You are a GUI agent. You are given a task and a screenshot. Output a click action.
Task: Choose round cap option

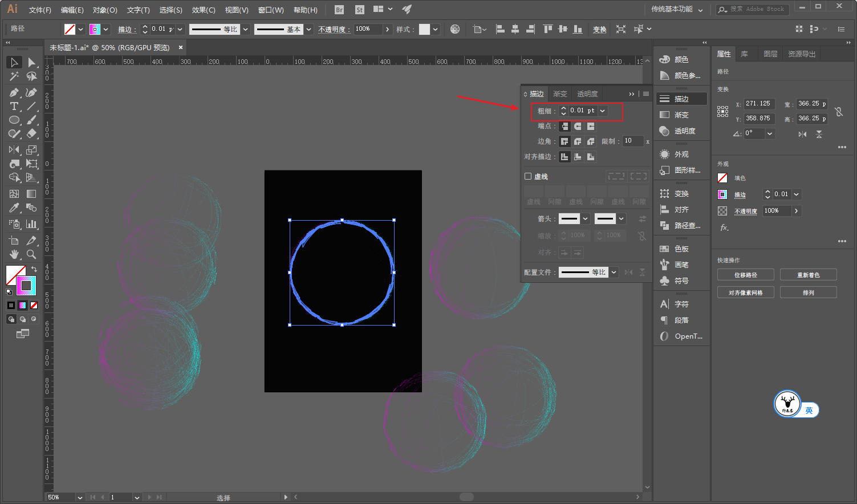pos(578,126)
